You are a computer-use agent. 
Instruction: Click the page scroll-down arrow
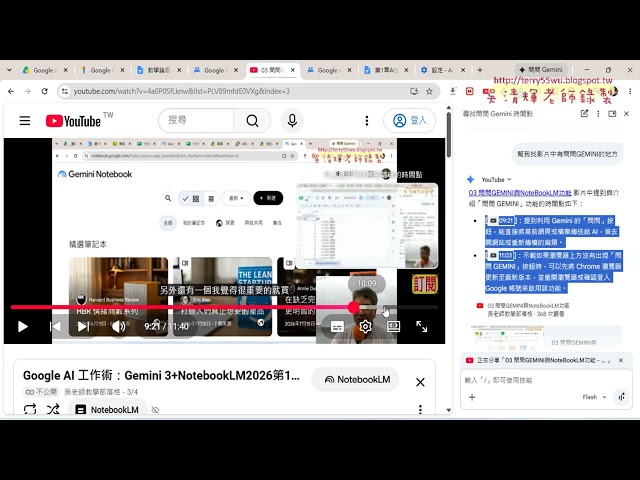click(449, 410)
